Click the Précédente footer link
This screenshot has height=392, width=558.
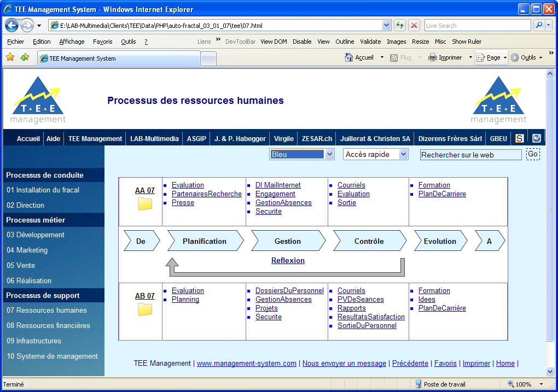tap(410, 363)
